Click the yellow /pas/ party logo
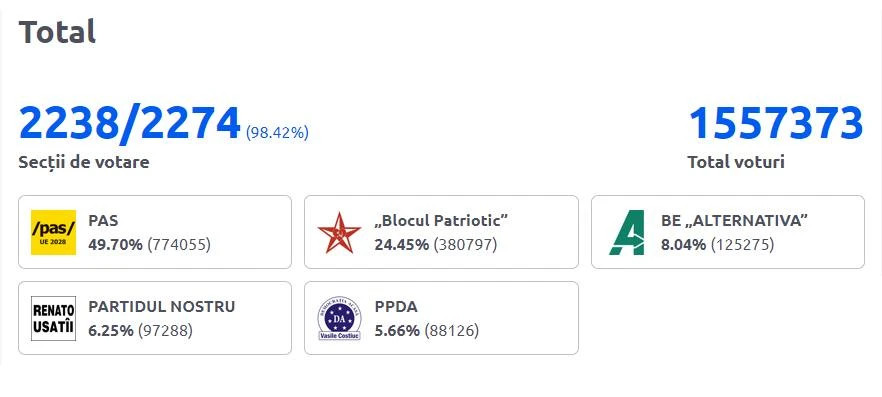Image resolution: width=882 pixels, height=397 pixels. click(53, 232)
